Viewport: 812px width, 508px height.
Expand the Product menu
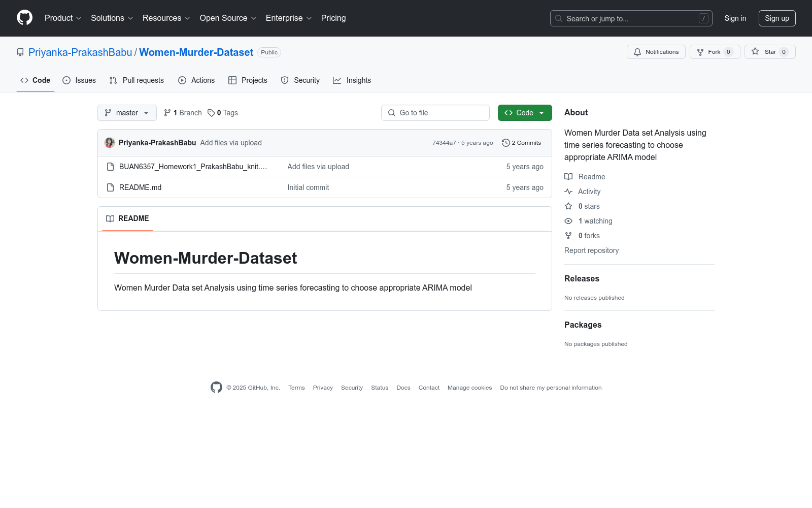coord(63,18)
